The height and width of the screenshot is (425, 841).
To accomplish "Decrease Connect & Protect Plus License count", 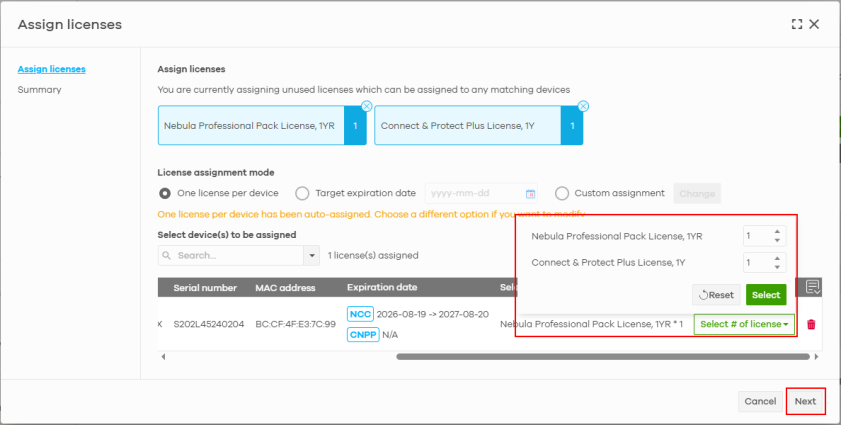I will click(777, 267).
